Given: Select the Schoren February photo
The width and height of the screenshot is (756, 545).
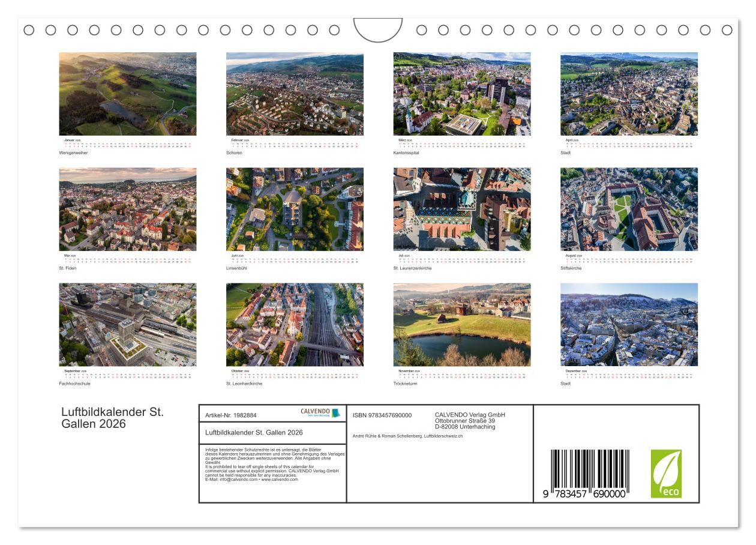Looking at the screenshot, I should [x=295, y=94].
